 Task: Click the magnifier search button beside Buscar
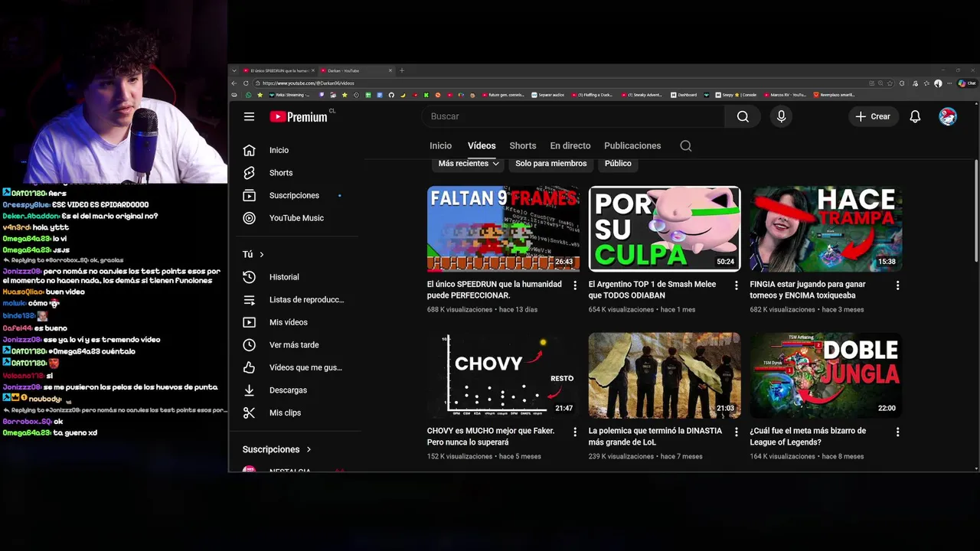pos(743,116)
